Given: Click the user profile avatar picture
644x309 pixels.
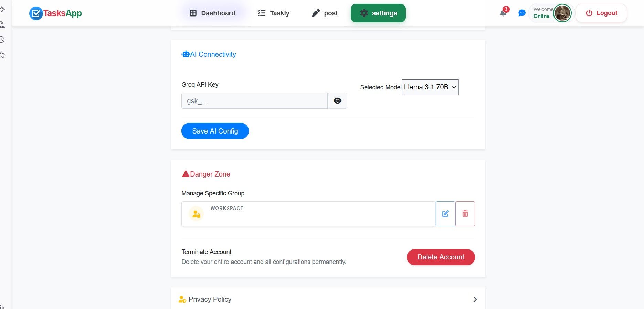Looking at the screenshot, I should 562,13.
